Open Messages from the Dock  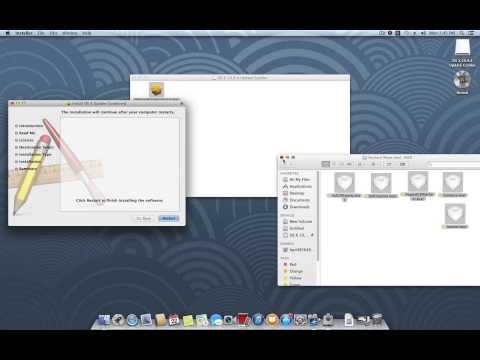pyautogui.click(x=216, y=320)
